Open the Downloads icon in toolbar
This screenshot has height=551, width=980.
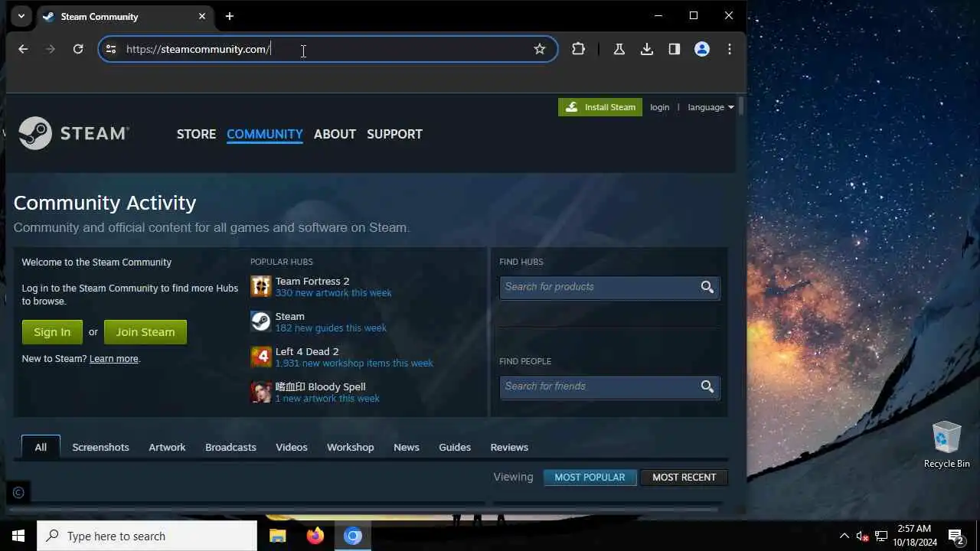[x=647, y=49]
